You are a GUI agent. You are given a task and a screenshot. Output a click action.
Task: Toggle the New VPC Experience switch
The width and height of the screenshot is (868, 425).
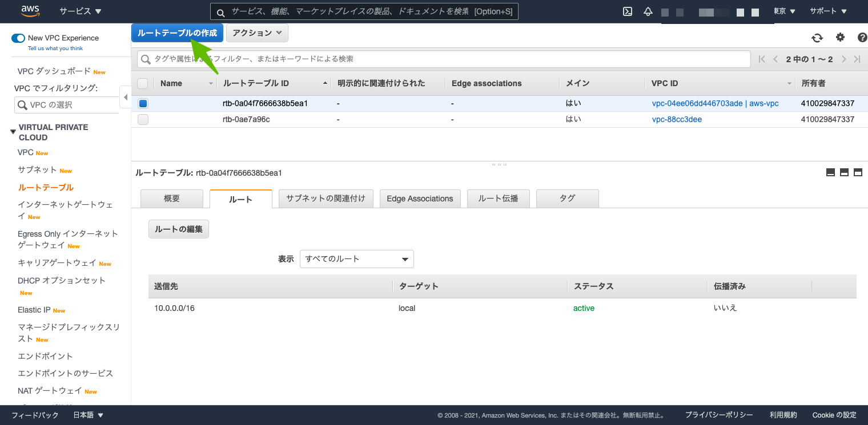(18, 38)
